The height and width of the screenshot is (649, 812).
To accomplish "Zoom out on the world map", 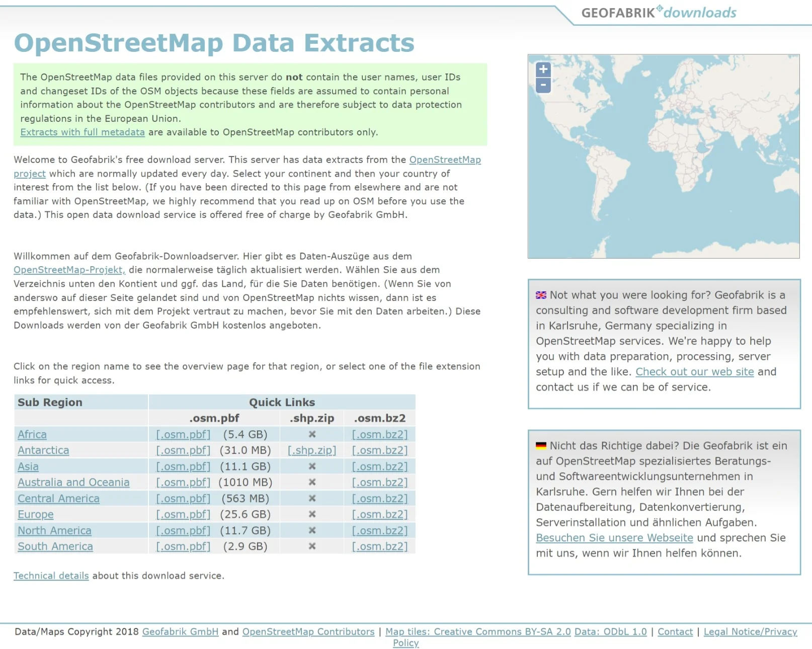I will click(x=543, y=85).
